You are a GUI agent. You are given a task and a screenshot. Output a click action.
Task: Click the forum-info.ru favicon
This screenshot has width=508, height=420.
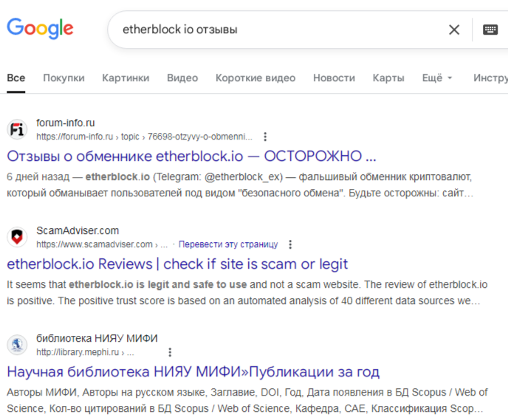[17, 130]
